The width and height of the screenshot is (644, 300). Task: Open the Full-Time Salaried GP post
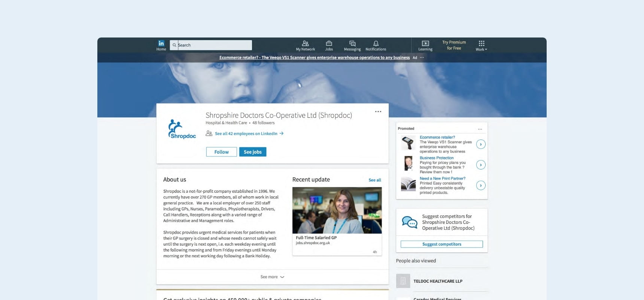tap(316, 237)
